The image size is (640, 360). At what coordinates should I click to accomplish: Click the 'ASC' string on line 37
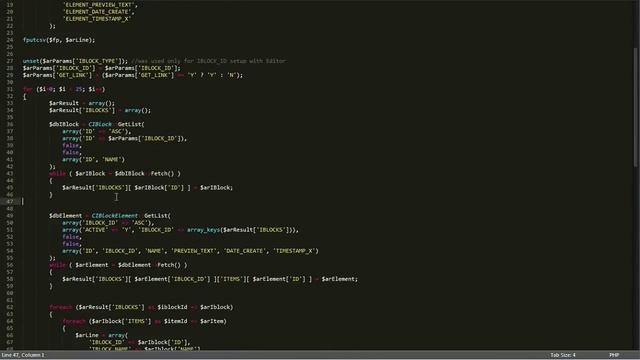point(118,131)
